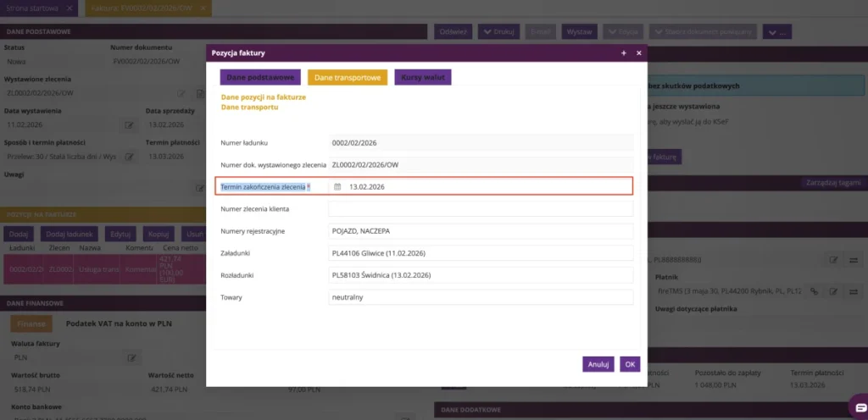Screen dimensions: 868x420
Task: Click edit icon next to Wystawione zlecenia ZL0002/02/2026/OW
Action: pos(181,93)
